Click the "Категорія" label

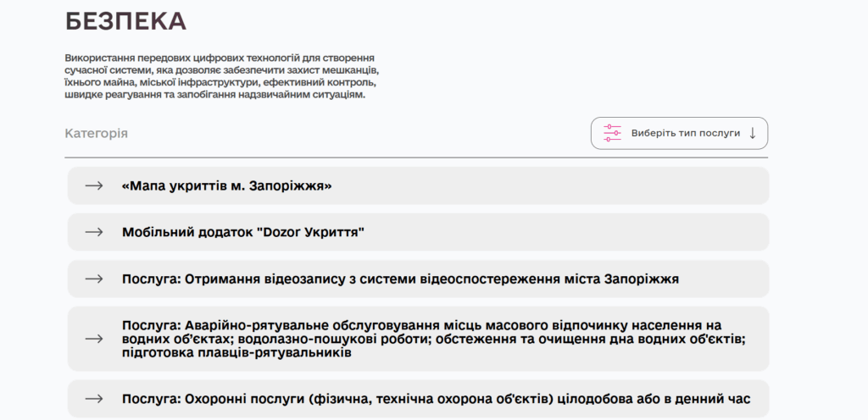coord(96,134)
